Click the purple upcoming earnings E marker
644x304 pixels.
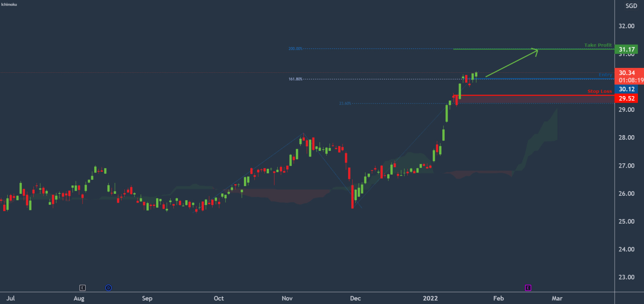coord(528,288)
